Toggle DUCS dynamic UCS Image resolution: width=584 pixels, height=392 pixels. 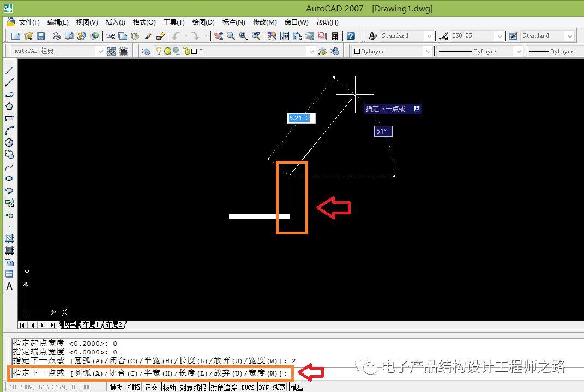tap(248, 387)
